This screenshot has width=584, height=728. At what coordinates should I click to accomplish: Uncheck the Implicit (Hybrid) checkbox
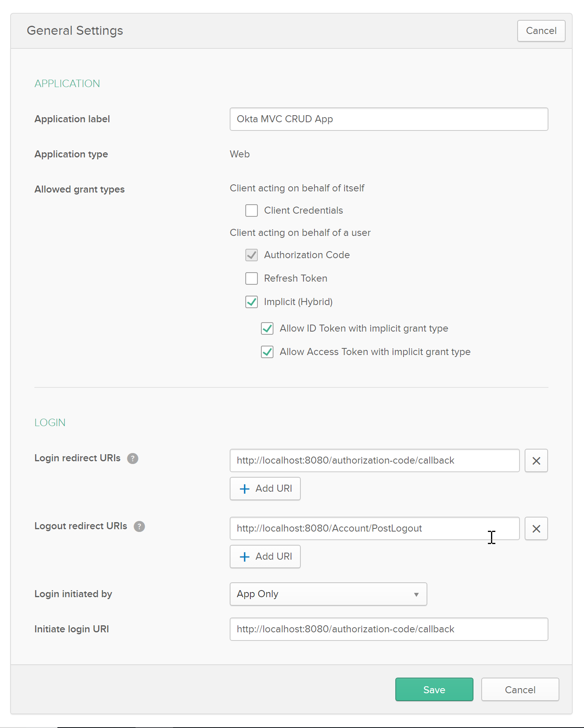(252, 302)
